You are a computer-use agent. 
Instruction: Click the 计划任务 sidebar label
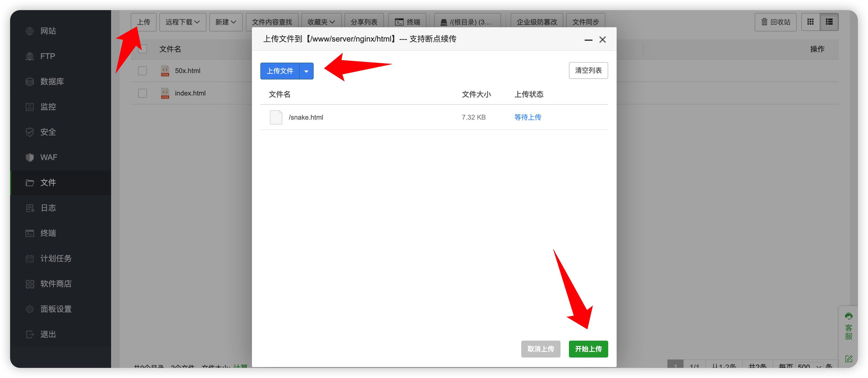pos(56,259)
